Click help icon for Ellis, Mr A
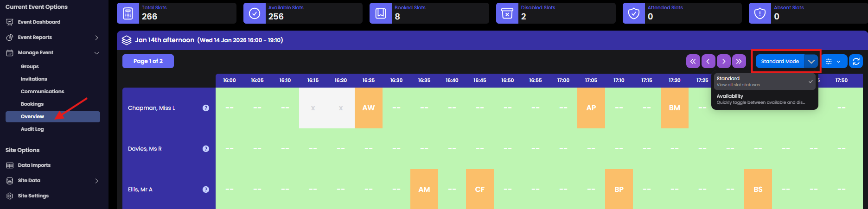Image resolution: width=868 pixels, height=209 pixels. point(206,190)
